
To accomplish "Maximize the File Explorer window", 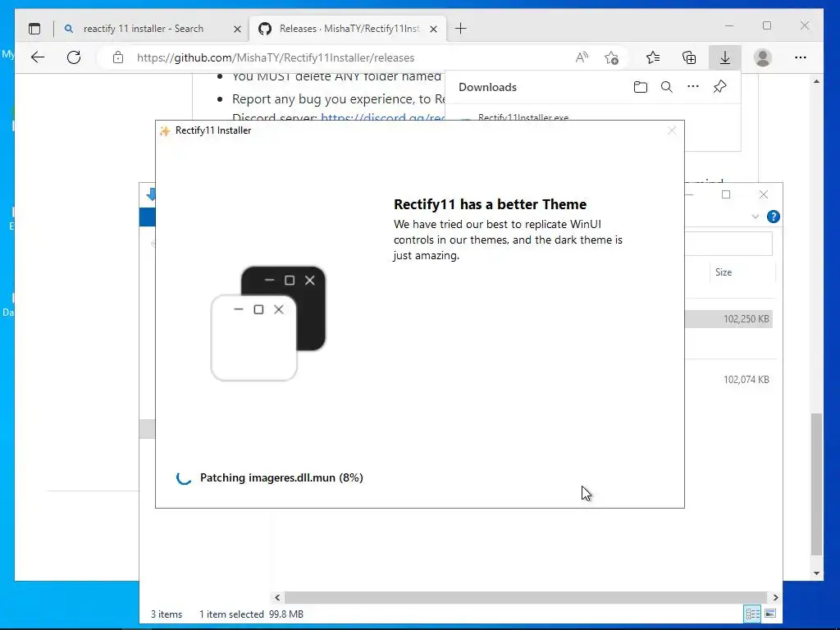I will click(x=726, y=194).
